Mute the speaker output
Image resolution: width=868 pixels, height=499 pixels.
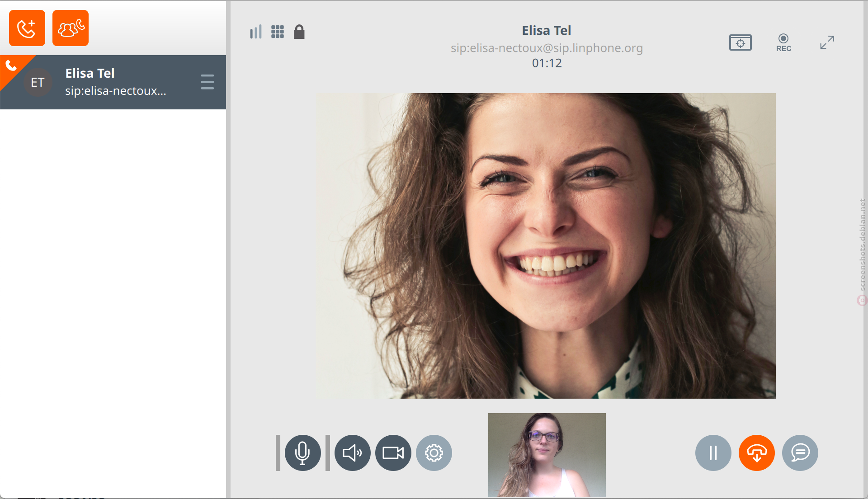352,453
